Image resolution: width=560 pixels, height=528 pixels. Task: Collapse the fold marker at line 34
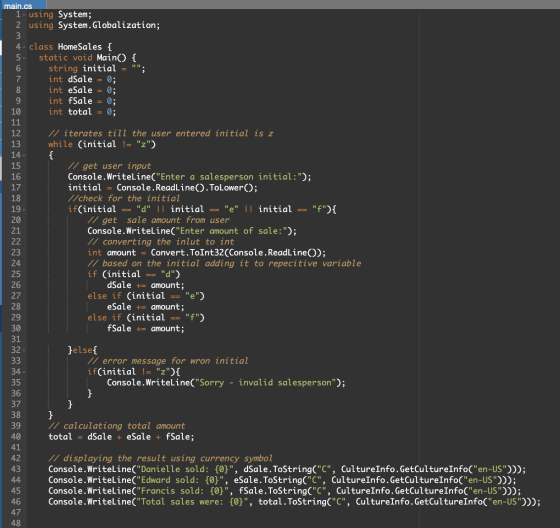[24, 372]
